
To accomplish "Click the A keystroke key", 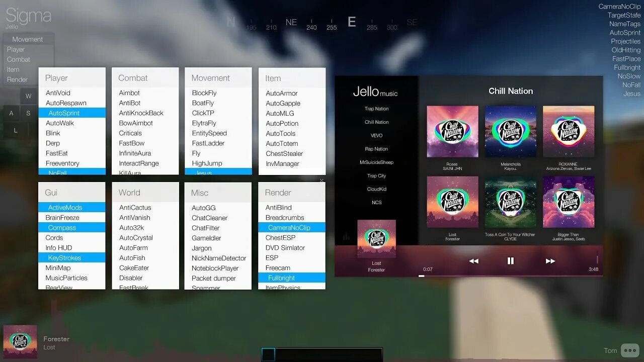I will (11, 113).
